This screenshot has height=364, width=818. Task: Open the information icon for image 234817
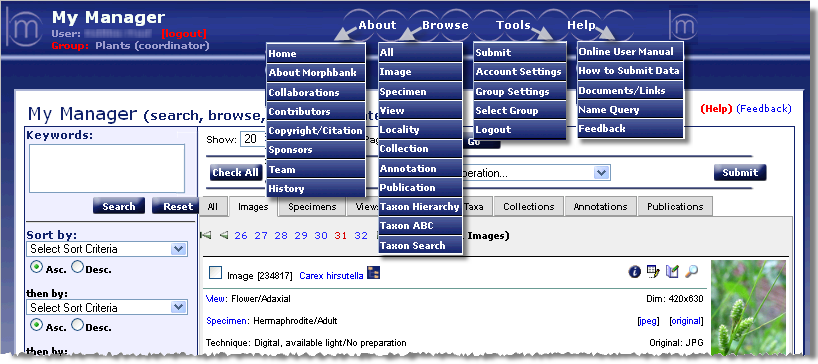(x=634, y=272)
